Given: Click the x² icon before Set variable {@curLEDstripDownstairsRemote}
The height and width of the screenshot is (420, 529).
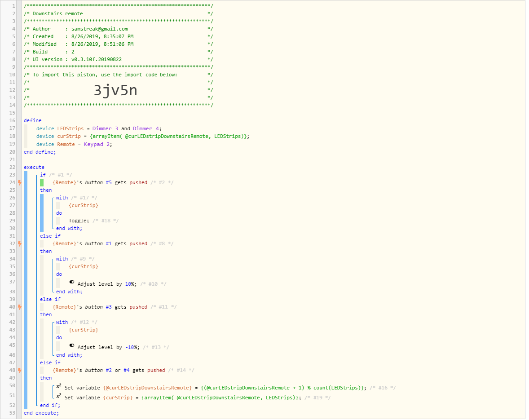Looking at the screenshot, I should pos(59,386).
